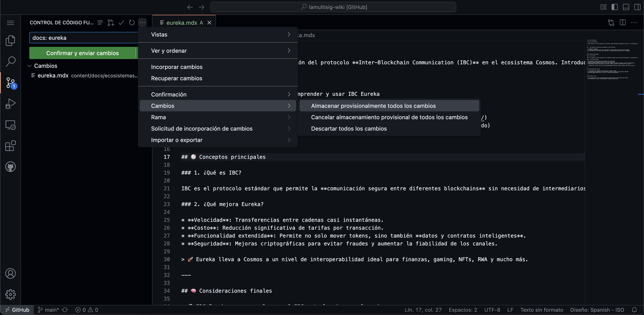Expand the Ver y ordenar submenu
Screen dimensions: 644x315
pyautogui.click(x=218, y=51)
